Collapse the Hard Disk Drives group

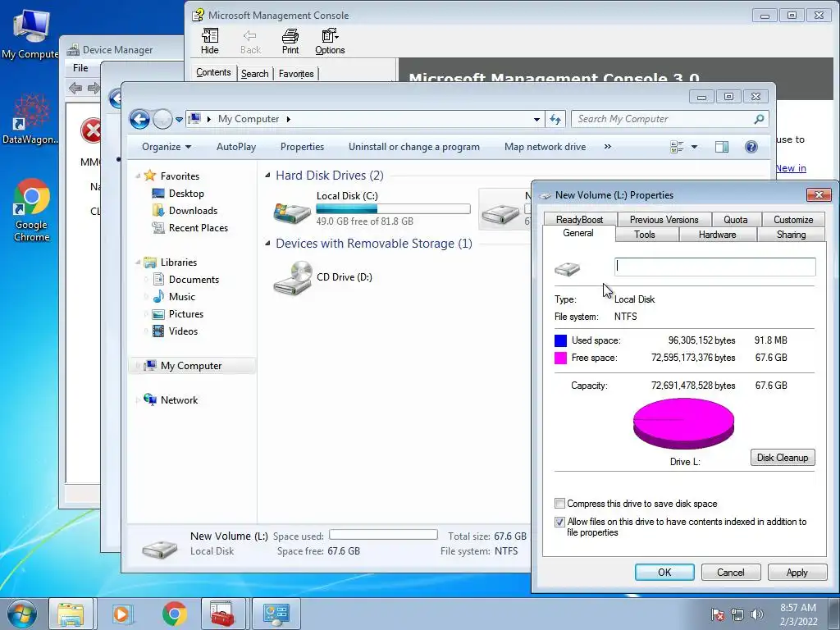[267, 176]
